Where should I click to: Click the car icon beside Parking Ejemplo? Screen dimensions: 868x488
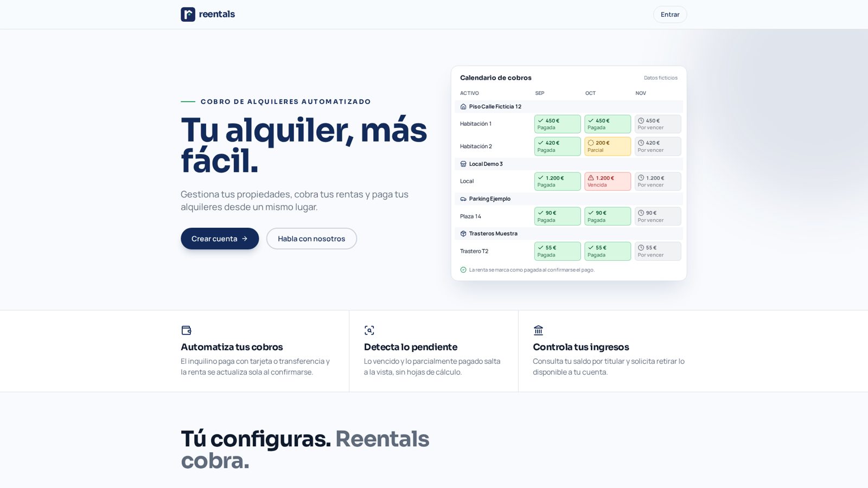[x=463, y=199]
